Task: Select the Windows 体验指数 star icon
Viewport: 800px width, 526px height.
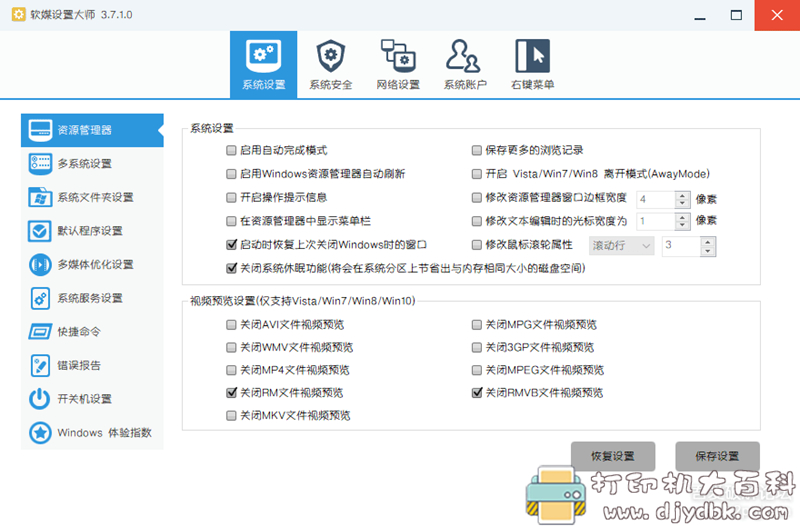Action: (x=40, y=433)
